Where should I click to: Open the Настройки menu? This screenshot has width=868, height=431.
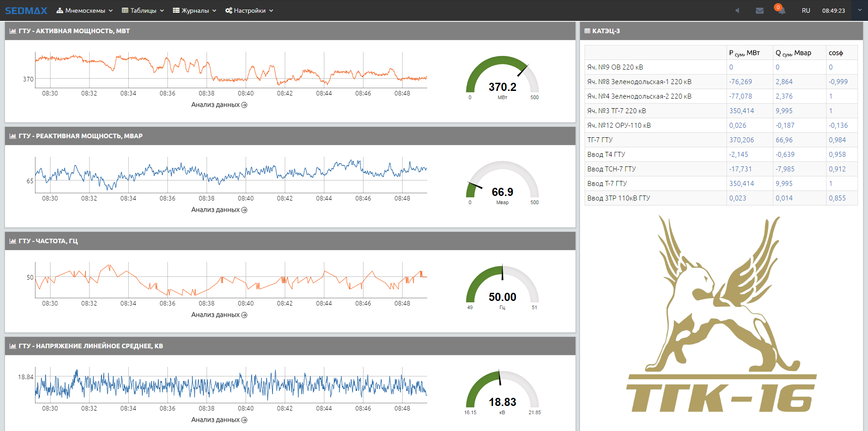(x=249, y=10)
